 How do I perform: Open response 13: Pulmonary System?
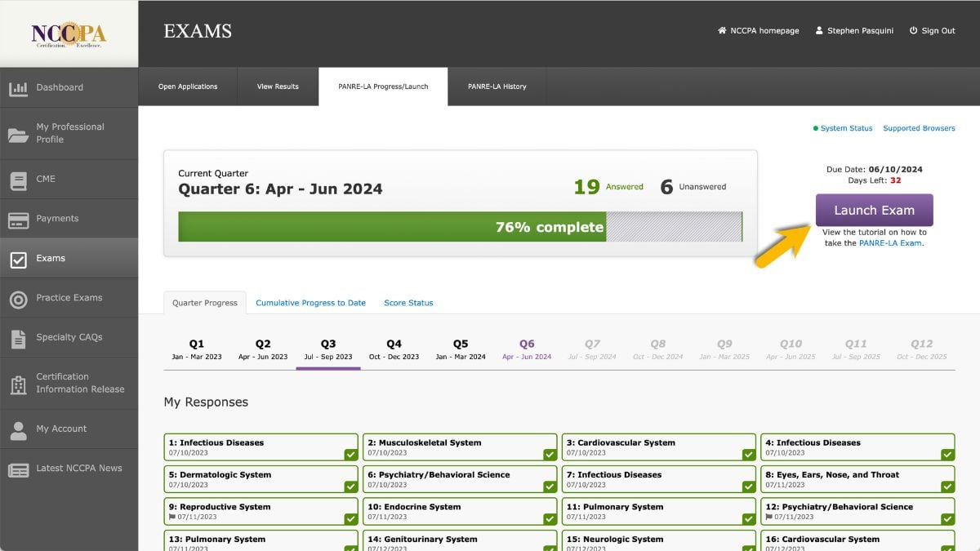coord(261,541)
